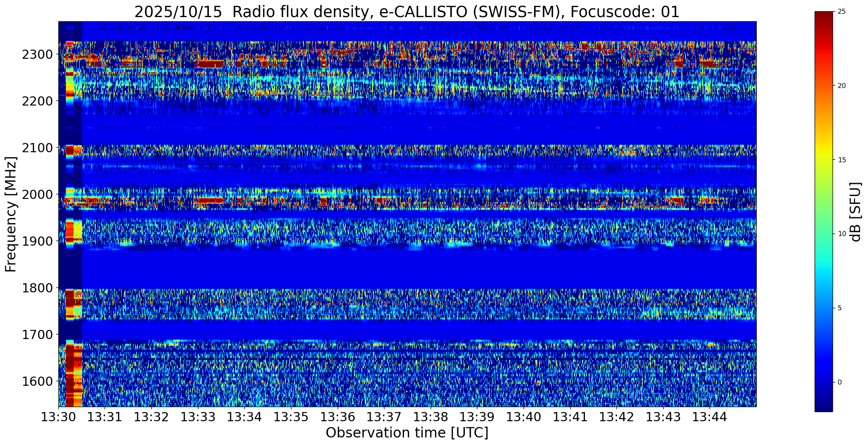868x445 pixels.
Task: Click the colorbar tick value 25
Action: [842, 12]
